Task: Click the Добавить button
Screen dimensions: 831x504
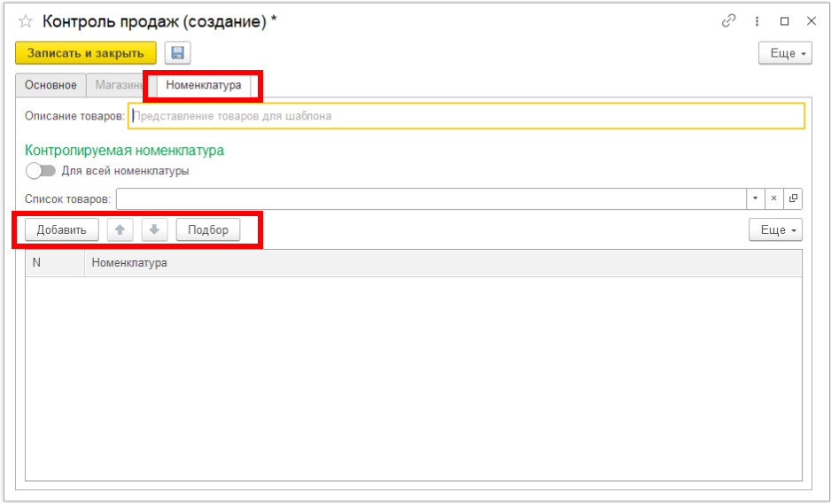Action: tap(61, 230)
